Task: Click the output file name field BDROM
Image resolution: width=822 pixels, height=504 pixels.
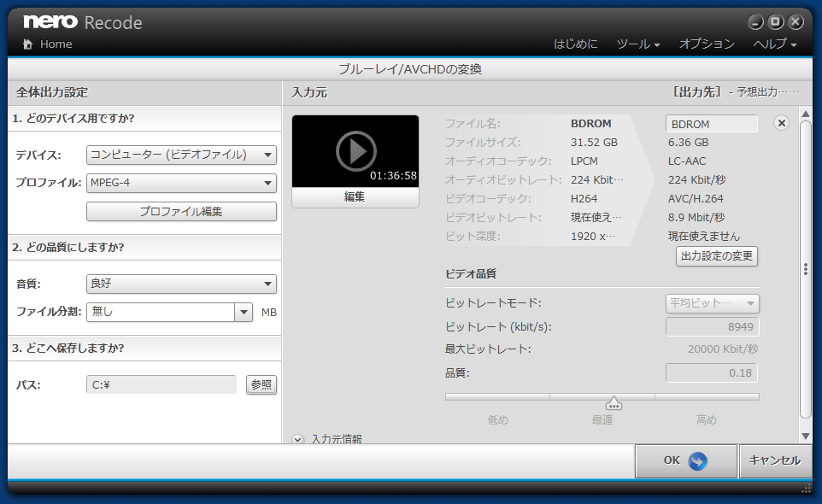Action: (x=712, y=124)
